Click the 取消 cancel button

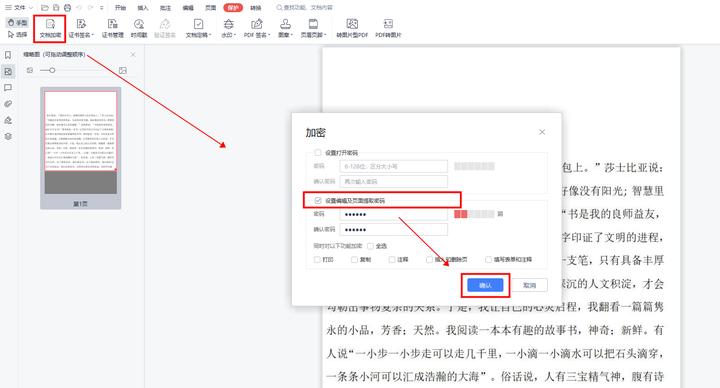click(529, 285)
